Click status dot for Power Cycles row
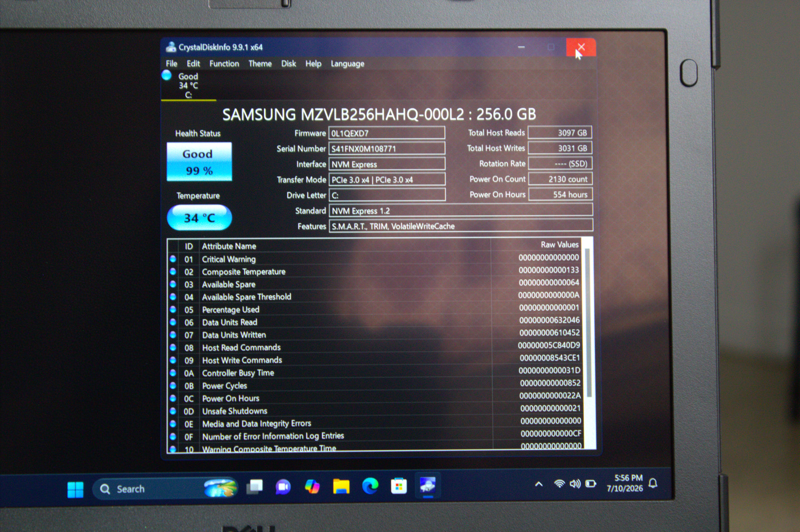800x532 pixels. tap(173, 385)
